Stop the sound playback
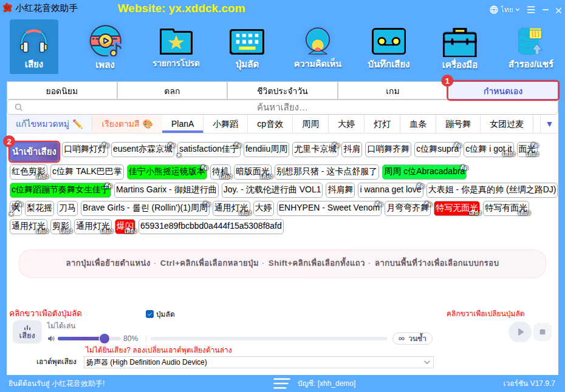This screenshot has width=565, height=392. pyautogui.click(x=542, y=332)
